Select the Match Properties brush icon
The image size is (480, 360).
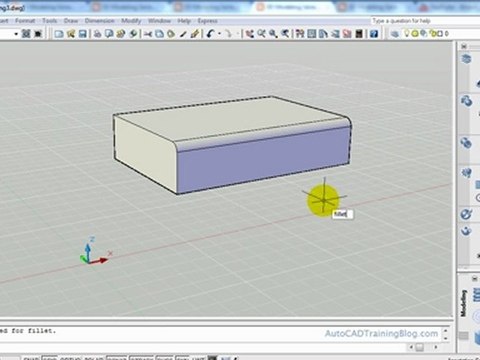click(x=183, y=34)
